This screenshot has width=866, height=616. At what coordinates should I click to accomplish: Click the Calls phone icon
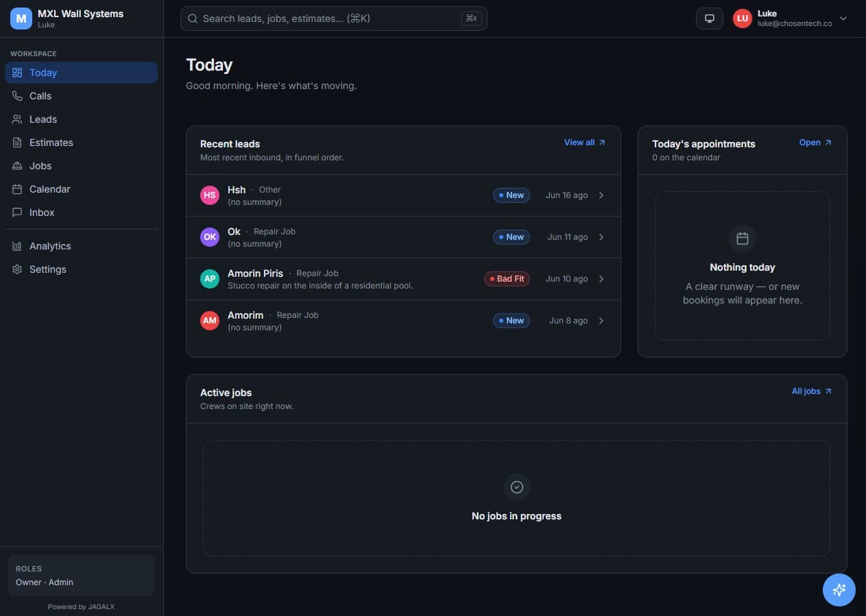coord(17,96)
